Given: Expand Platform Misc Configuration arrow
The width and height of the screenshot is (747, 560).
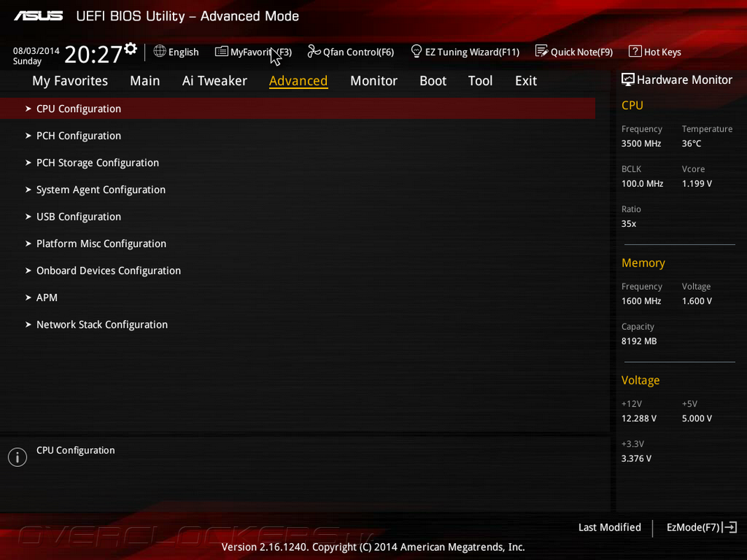Looking at the screenshot, I should [x=28, y=244].
